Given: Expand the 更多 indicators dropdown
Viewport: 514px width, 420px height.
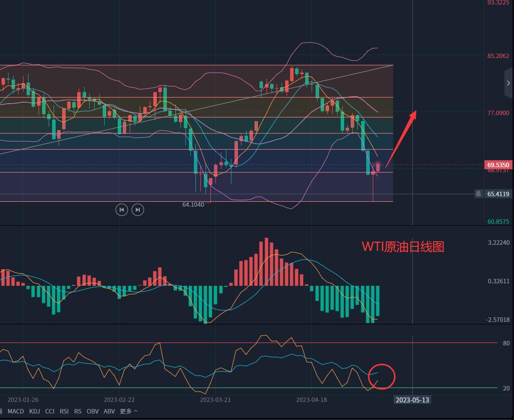Looking at the screenshot, I should (x=128, y=411).
